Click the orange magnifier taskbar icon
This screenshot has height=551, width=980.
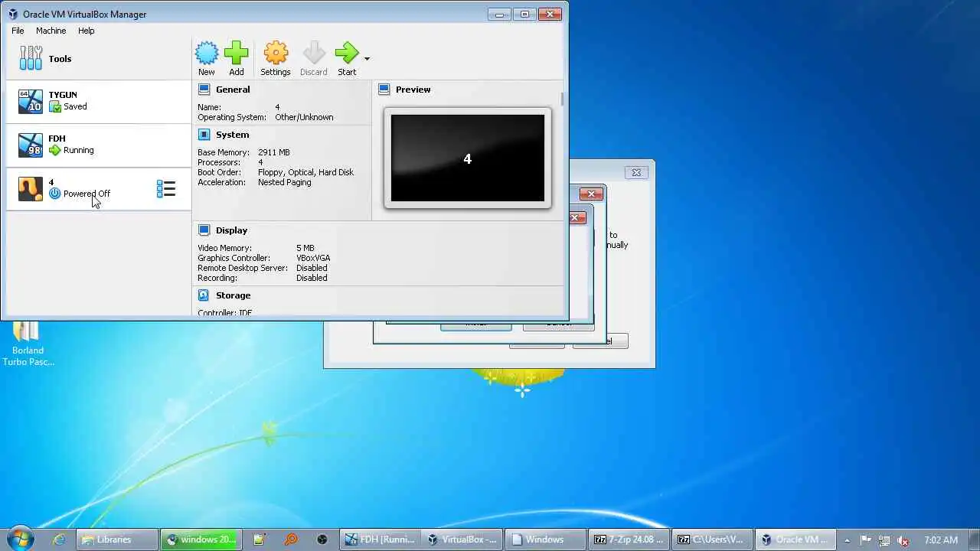(x=291, y=540)
